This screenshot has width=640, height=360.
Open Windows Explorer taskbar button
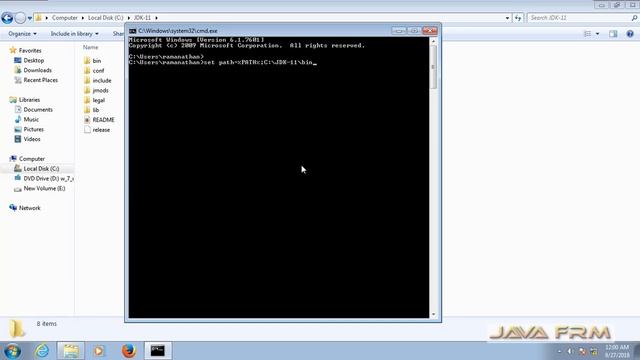click(x=71, y=351)
